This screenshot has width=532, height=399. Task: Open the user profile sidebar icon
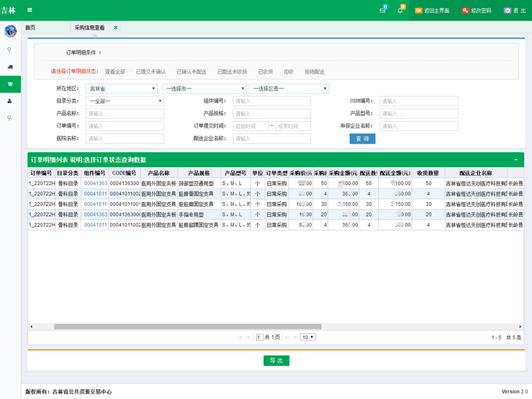pyautogui.click(x=10, y=101)
